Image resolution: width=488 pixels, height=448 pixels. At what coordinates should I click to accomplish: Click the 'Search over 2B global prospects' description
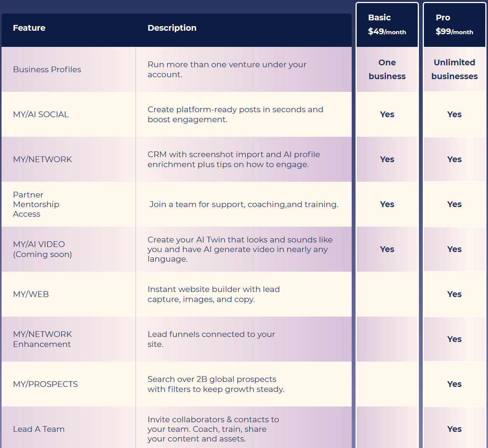tap(215, 384)
